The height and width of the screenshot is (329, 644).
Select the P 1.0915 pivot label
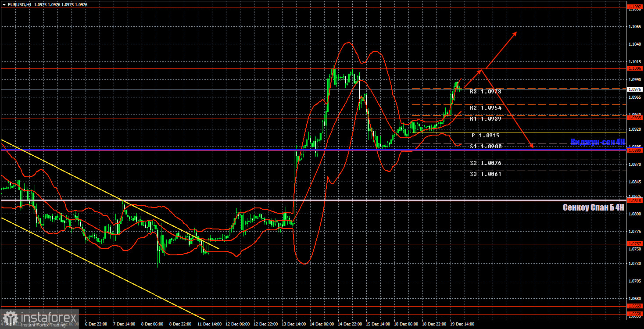(486, 136)
